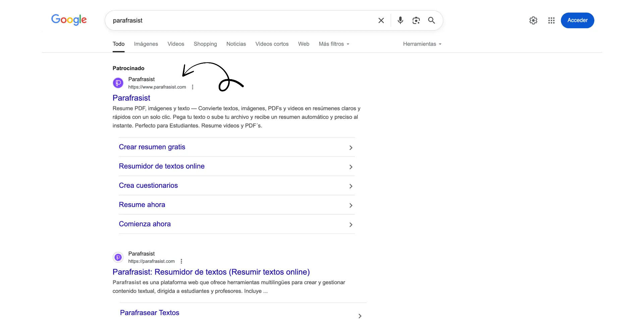Focus the search field containing parafrasist
This screenshot has width=644, height=319.
(x=241, y=20)
